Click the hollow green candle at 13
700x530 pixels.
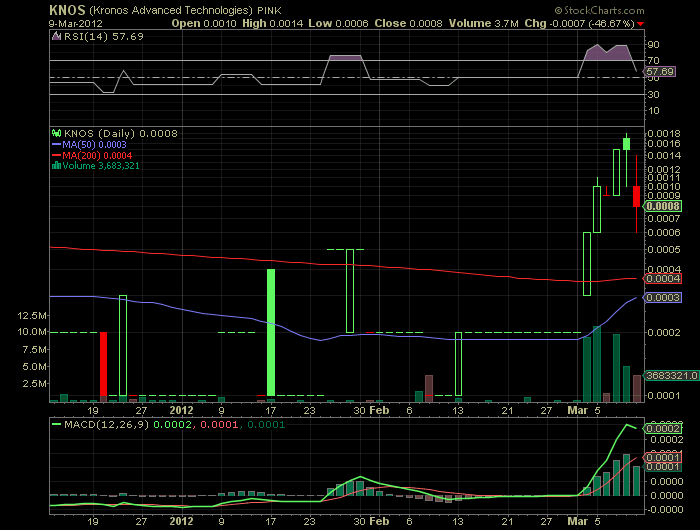458,364
